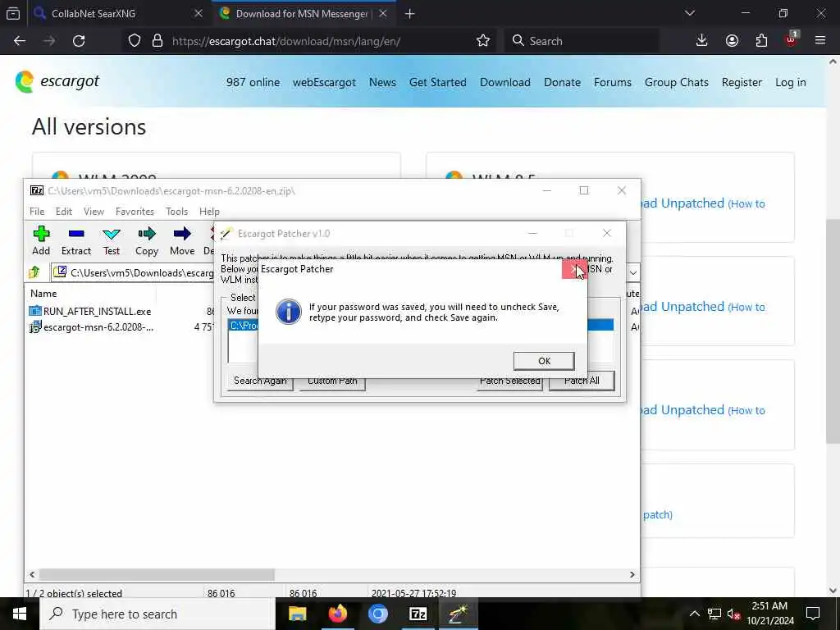The height and width of the screenshot is (630, 840).
Task: Open the Get Started nav link
Action: pos(438,83)
